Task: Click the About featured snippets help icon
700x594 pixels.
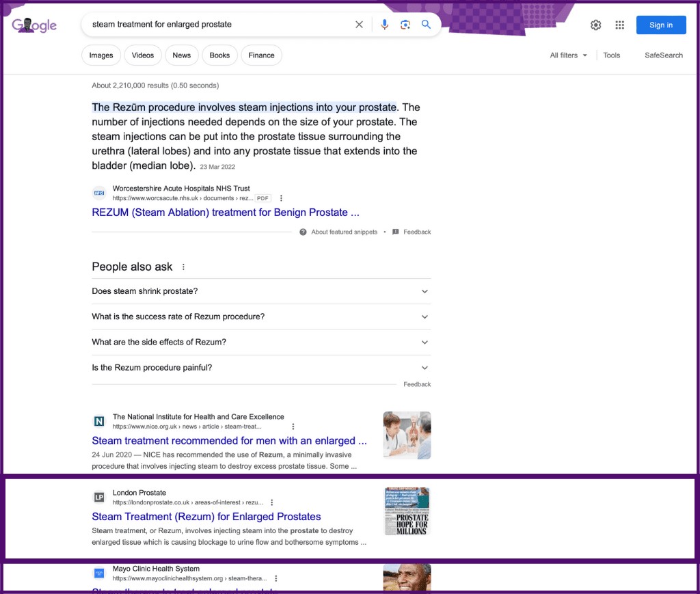Action: pyautogui.click(x=303, y=232)
